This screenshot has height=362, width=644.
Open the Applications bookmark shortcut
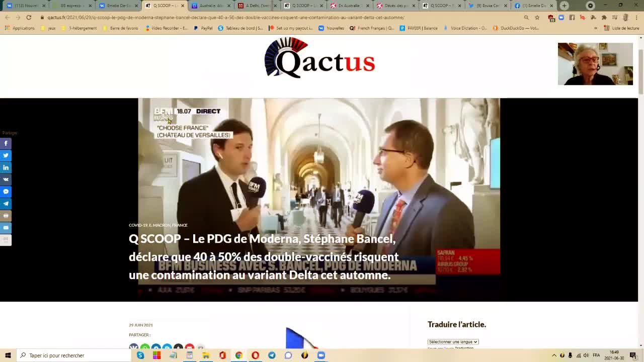pos(19,28)
